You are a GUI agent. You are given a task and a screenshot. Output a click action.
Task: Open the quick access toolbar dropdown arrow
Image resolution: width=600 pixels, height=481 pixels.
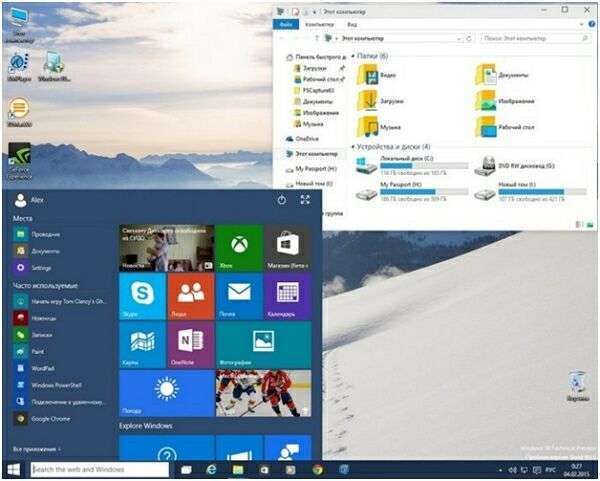click(314, 12)
